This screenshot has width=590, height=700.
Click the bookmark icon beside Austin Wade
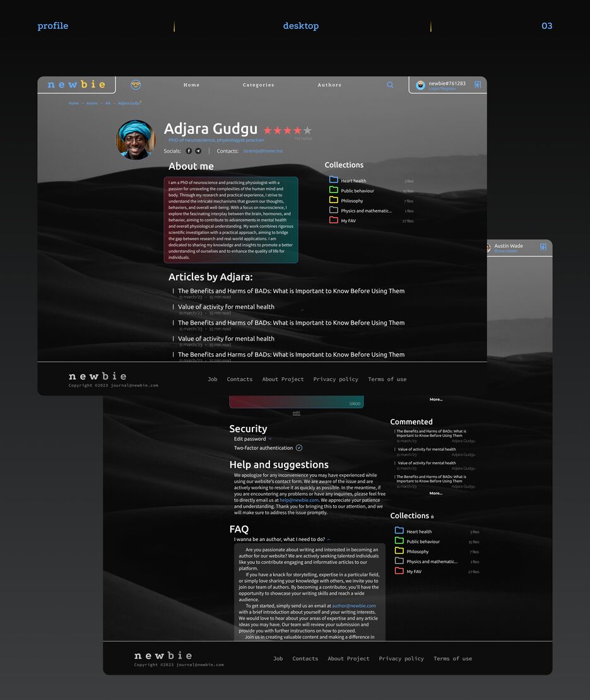[543, 247]
